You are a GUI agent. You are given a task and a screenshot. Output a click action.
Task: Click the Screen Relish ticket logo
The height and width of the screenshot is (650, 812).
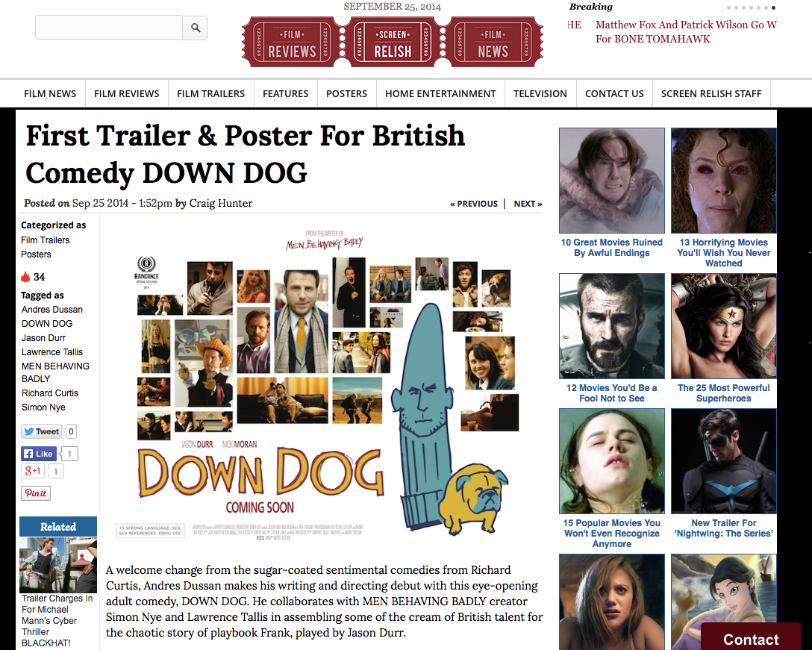click(392, 42)
